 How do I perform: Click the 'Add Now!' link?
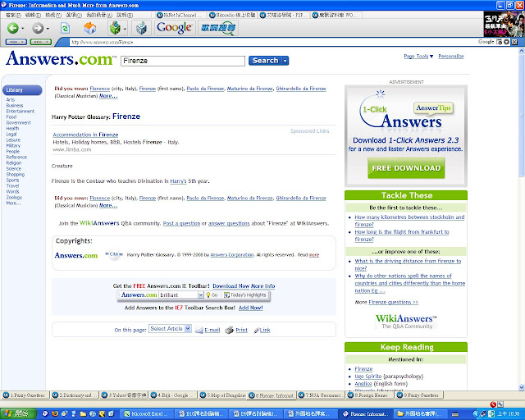coord(250,308)
